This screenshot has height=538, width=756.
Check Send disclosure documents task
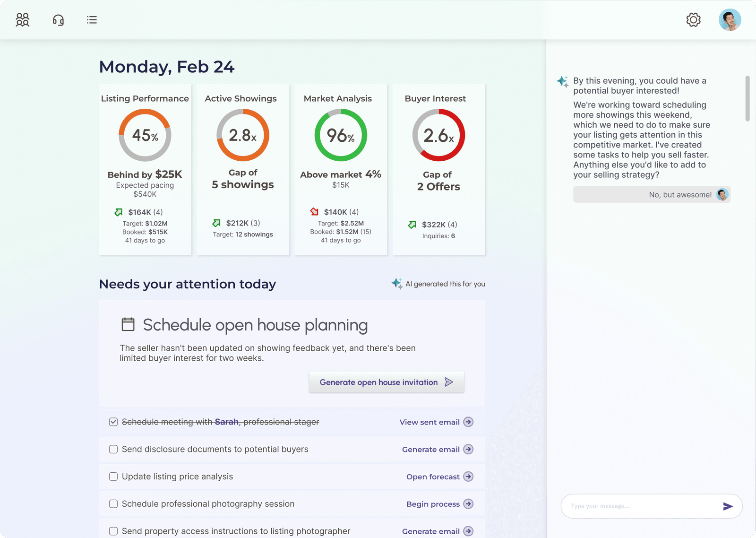[x=113, y=449]
